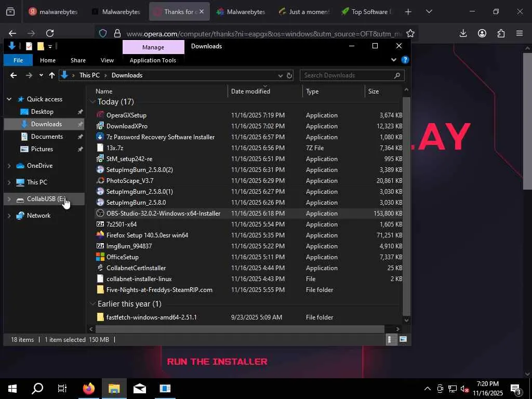Expand the OneDrive tree node
Screen dimensions: 532x399
(9, 166)
